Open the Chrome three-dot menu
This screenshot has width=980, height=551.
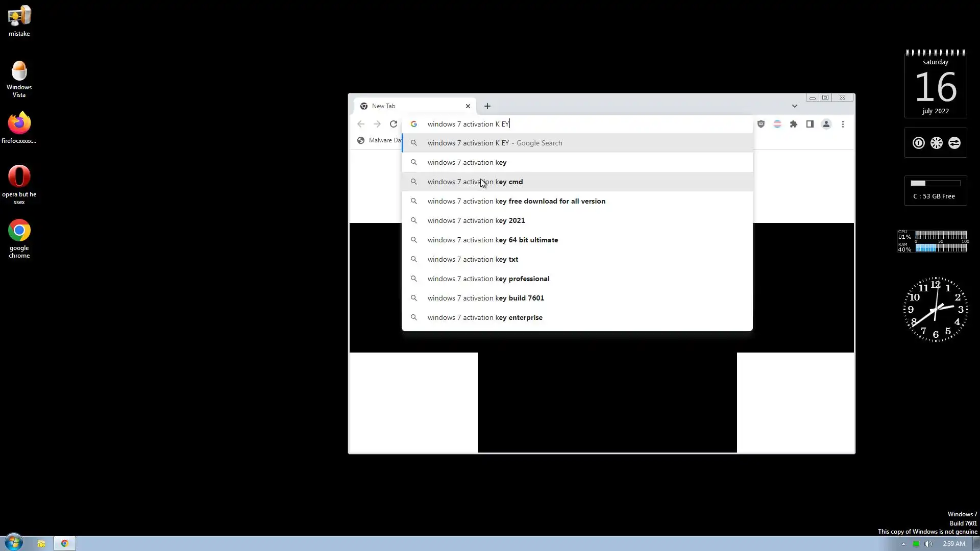pyautogui.click(x=843, y=124)
